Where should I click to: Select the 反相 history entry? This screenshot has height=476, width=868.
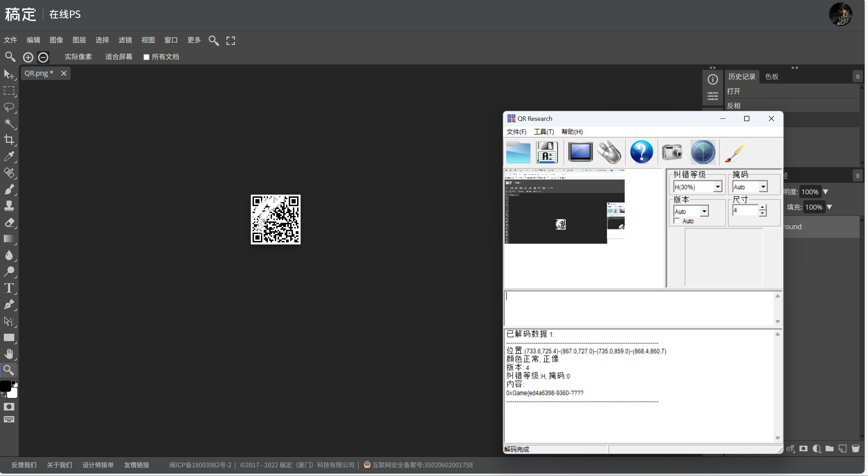792,106
